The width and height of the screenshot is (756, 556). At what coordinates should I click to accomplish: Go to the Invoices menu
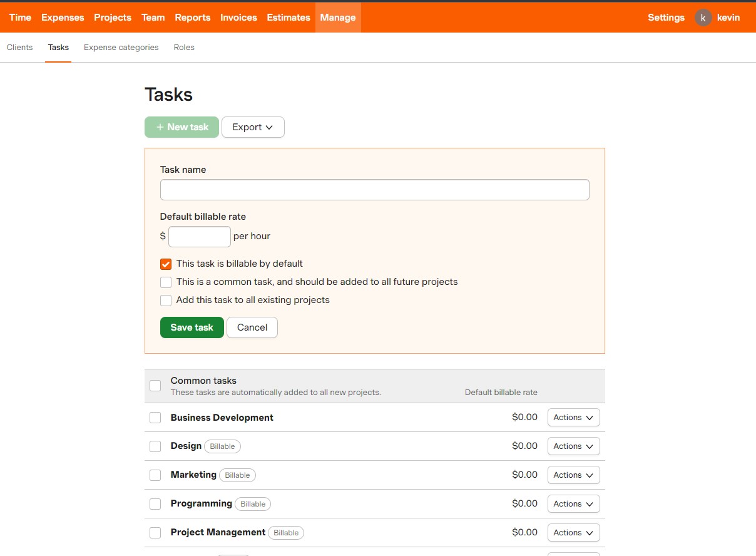238,18
